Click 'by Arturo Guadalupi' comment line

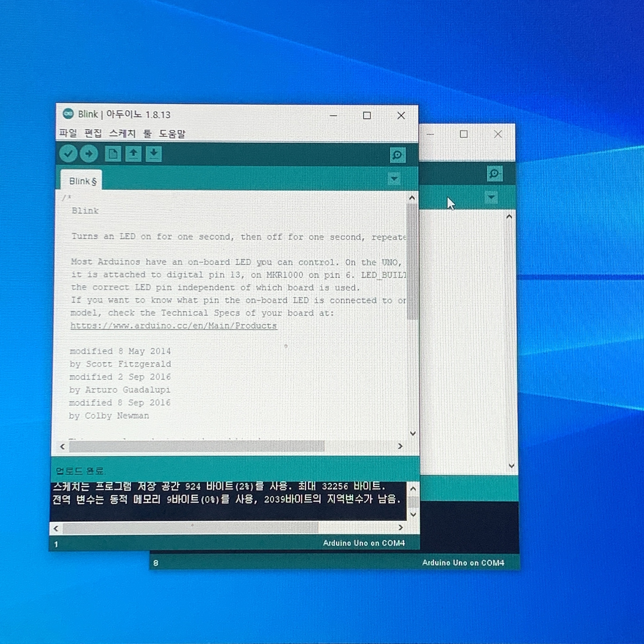(120, 390)
